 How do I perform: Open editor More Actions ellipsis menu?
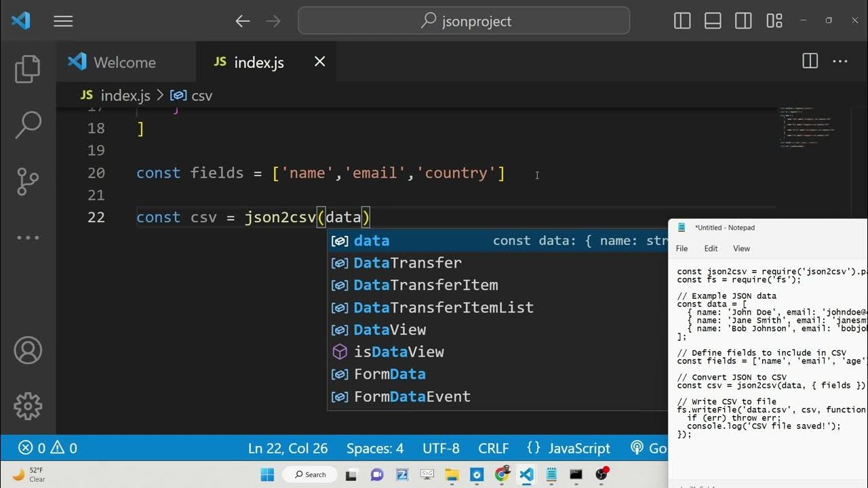coord(840,62)
